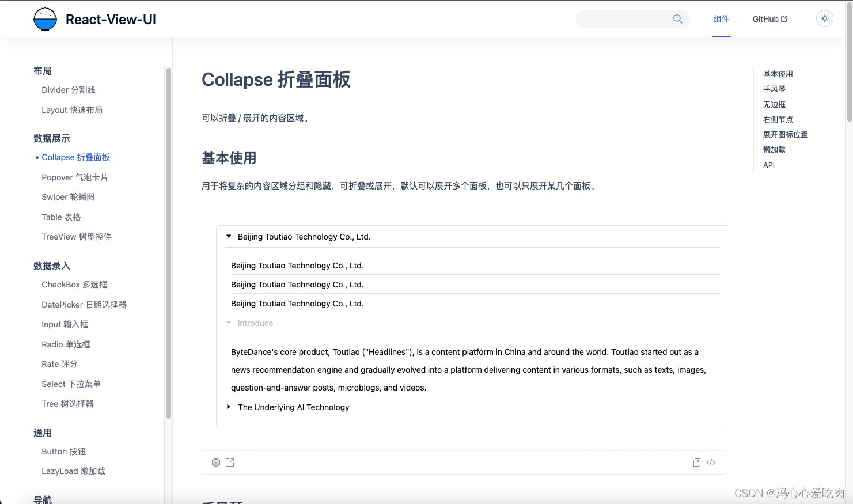Open Select 下拉菜单 in sidebar
The height and width of the screenshot is (504, 853).
pos(71,384)
